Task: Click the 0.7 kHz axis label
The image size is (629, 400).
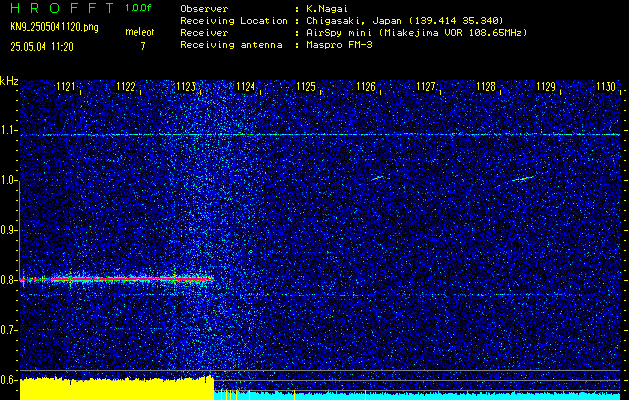Action: click(9, 330)
